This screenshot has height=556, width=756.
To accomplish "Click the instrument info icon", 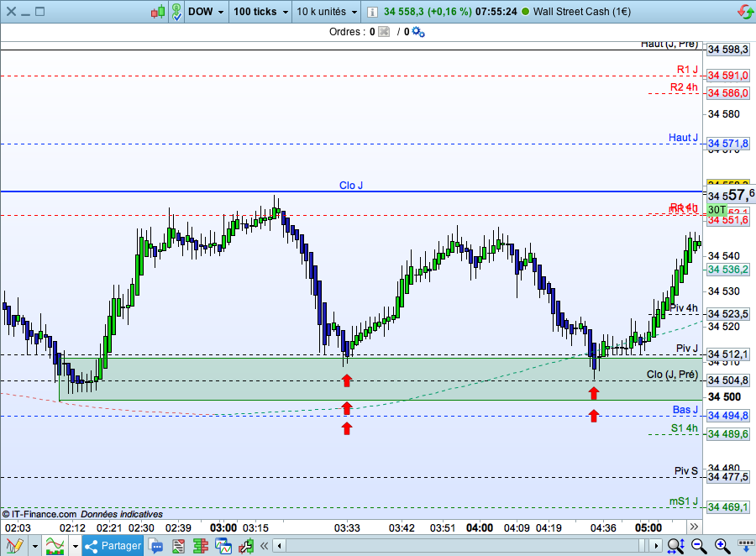I will click(x=372, y=12).
